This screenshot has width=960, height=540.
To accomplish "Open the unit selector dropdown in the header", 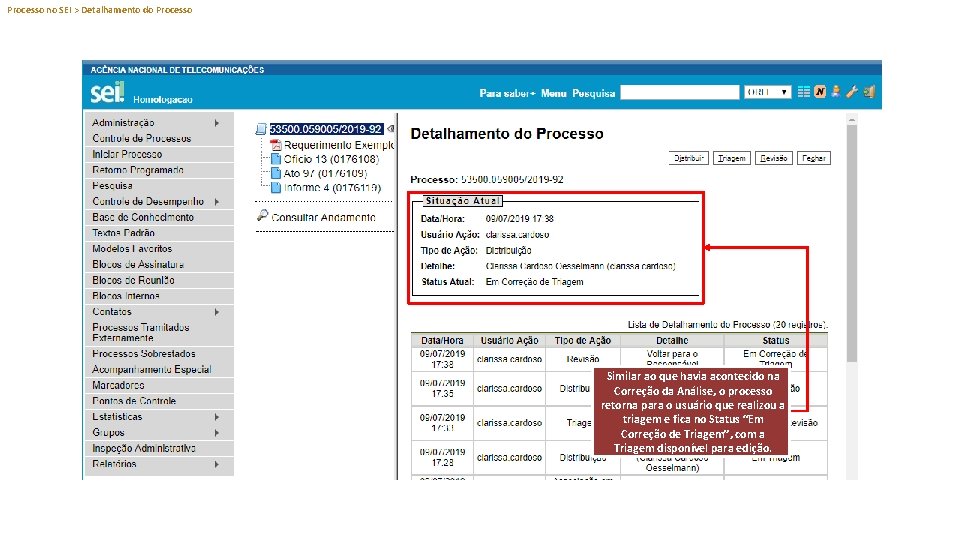I will [768, 92].
